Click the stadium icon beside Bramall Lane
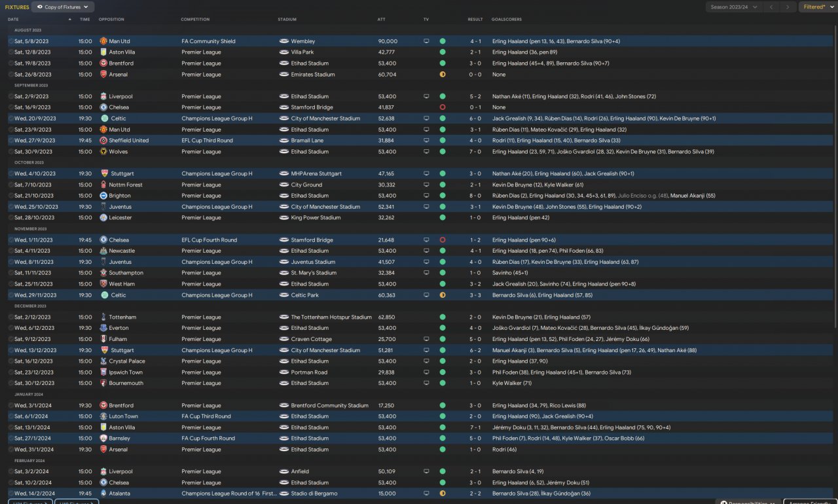Image resolution: width=838 pixels, height=504 pixels. (283, 141)
